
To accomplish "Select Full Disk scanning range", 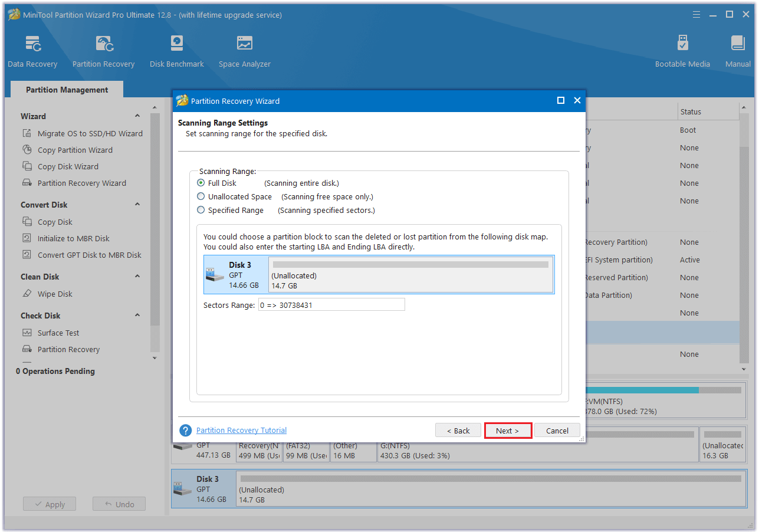I will (201, 183).
